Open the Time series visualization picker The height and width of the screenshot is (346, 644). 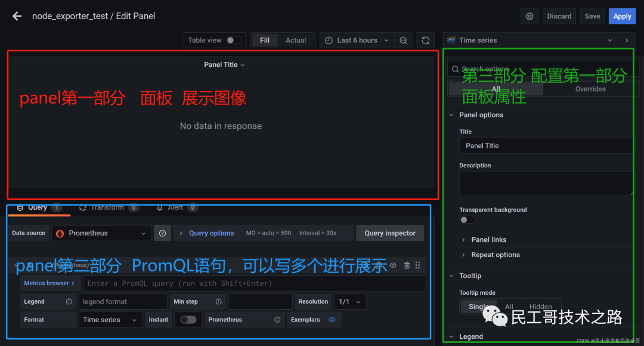(x=531, y=40)
